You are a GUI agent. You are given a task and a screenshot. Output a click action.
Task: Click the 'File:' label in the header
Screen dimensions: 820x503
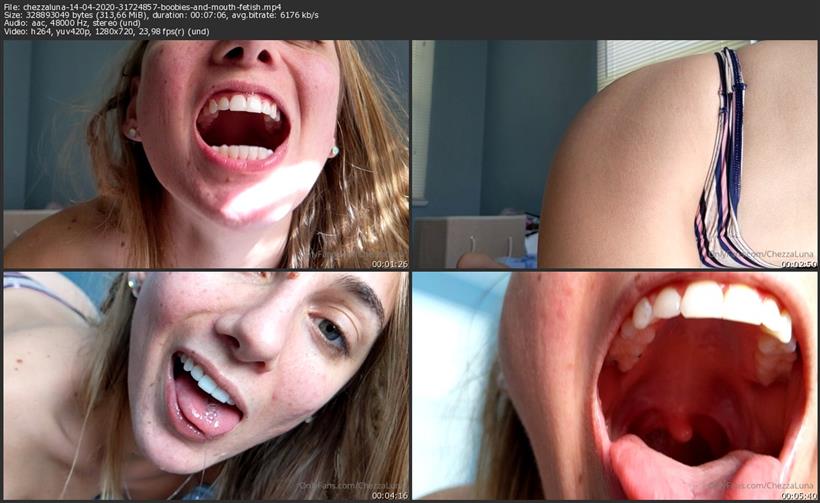pyautogui.click(x=13, y=6)
